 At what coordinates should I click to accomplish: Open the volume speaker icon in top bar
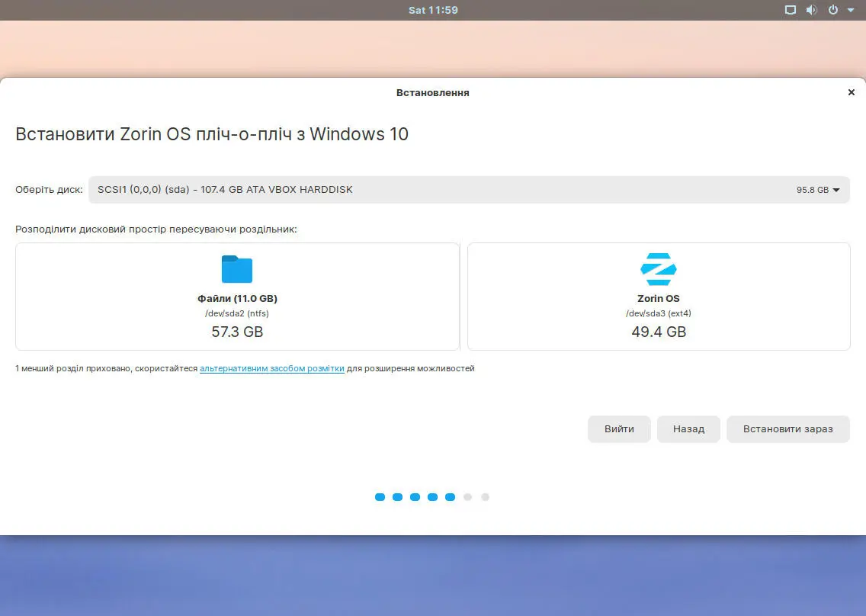tap(811, 10)
